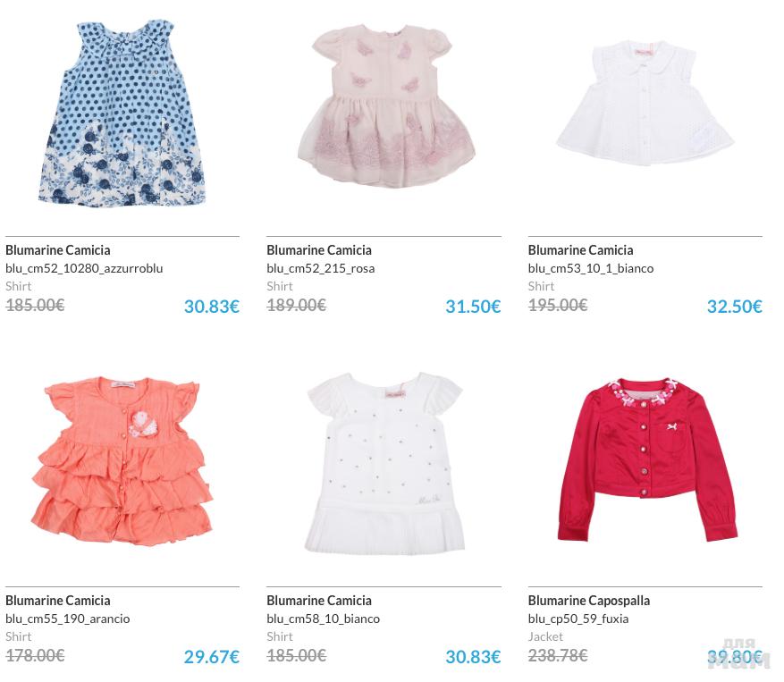Viewport: 784px width, 682px height.
Task: Click the blu_cm52_215_rosa product code
Action: pyautogui.click(x=321, y=268)
